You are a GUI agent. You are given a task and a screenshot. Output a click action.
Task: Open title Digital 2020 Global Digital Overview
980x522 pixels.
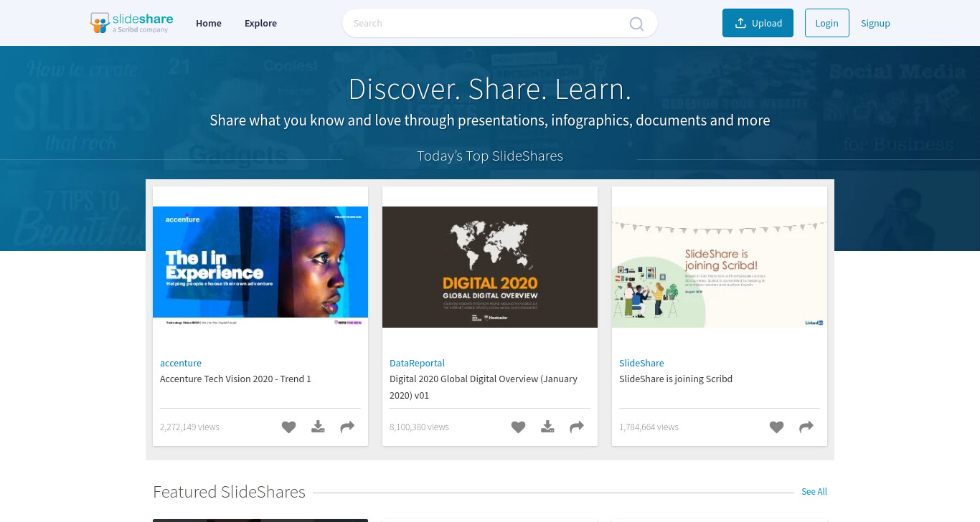tap(484, 387)
